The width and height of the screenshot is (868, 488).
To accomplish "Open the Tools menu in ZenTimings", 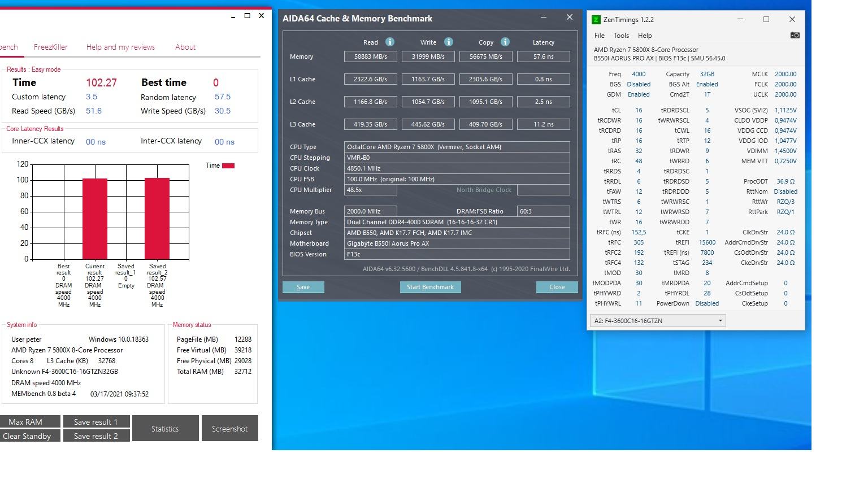I will (621, 35).
